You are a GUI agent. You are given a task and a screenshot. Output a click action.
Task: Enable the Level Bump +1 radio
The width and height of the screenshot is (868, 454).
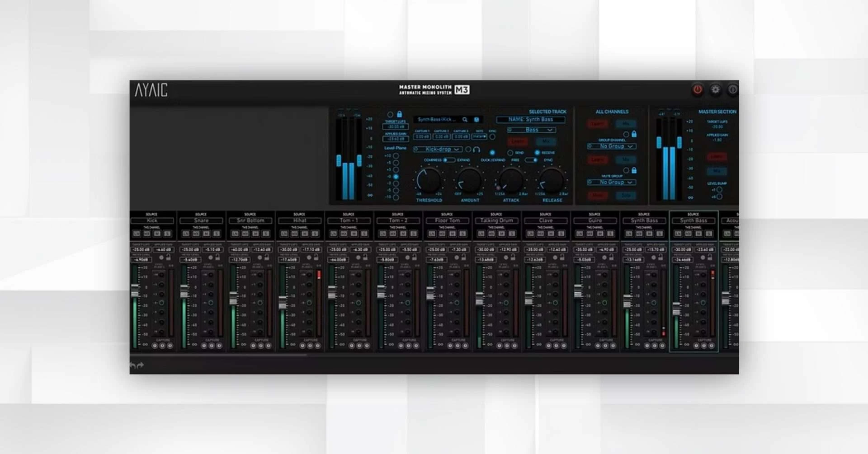click(x=719, y=190)
